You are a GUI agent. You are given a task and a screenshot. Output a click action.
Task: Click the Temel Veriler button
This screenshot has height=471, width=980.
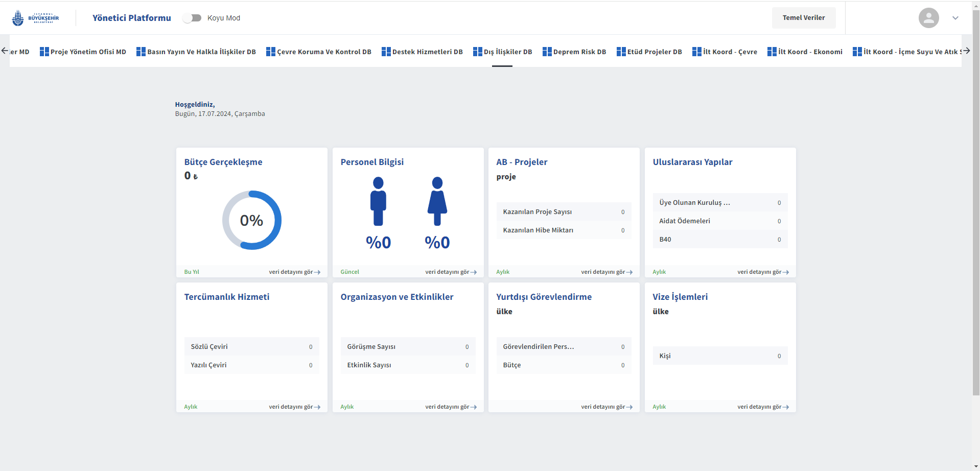(x=804, y=18)
